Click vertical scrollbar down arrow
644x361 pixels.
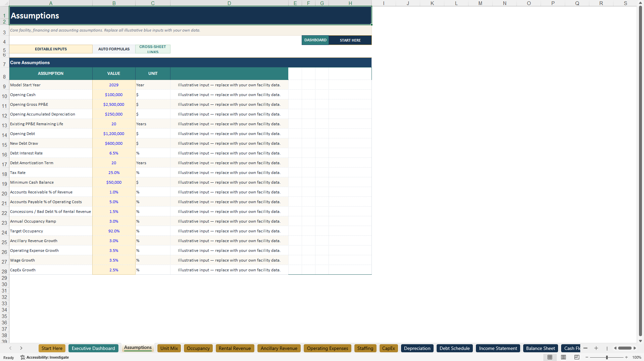coord(640,341)
